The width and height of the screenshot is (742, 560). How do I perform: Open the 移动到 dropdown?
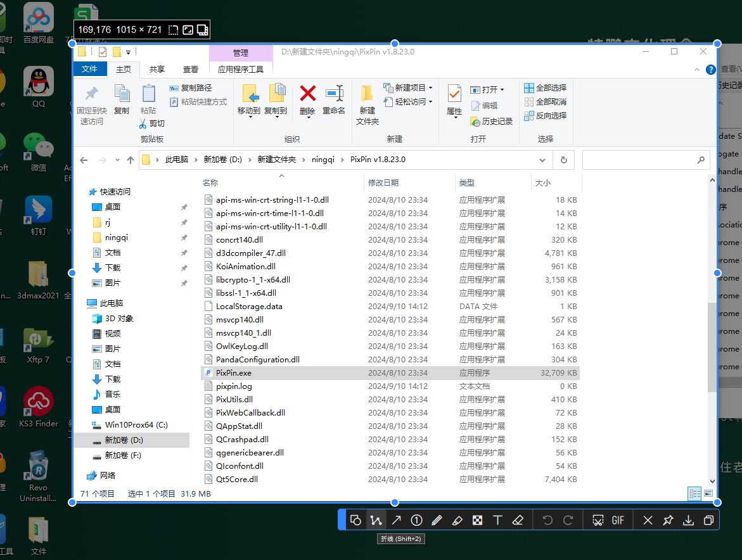point(250,117)
